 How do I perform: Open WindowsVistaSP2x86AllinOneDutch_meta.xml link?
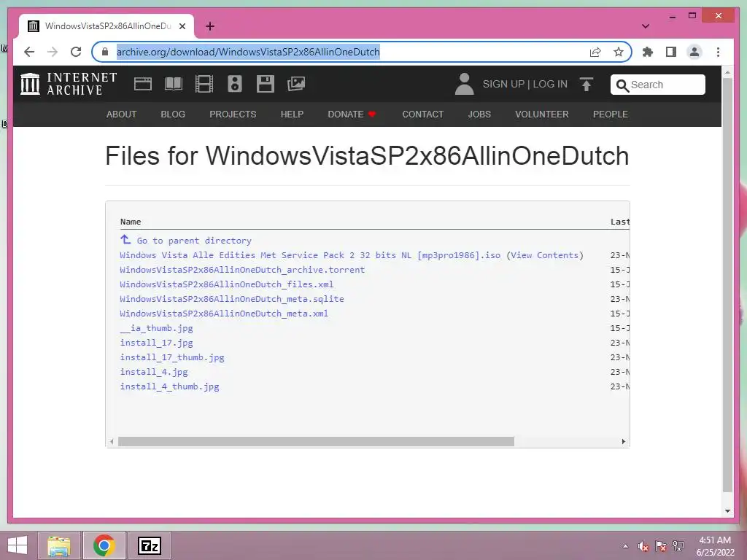click(224, 314)
